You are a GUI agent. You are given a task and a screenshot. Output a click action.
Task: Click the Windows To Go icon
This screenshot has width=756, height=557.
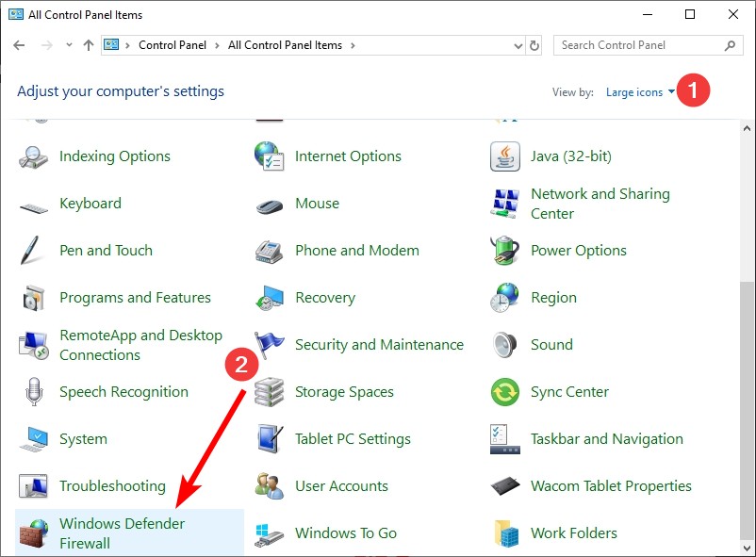click(x=269, y=535)
